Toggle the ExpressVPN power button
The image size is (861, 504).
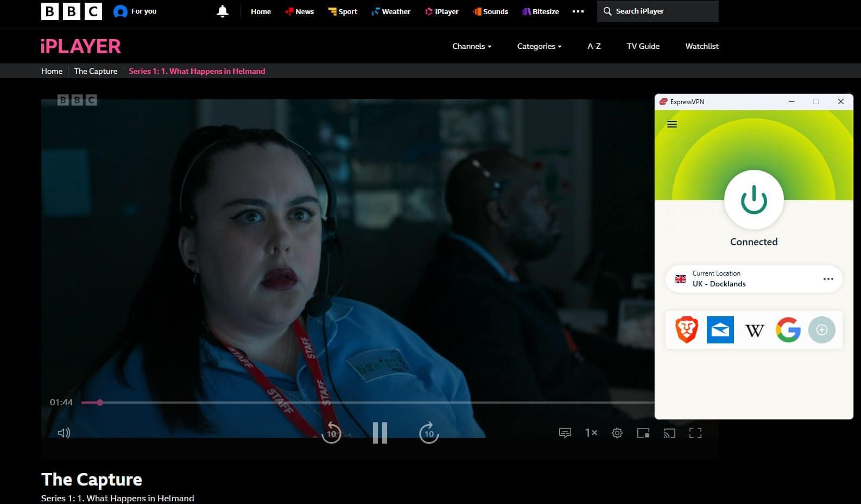(754, 200)
